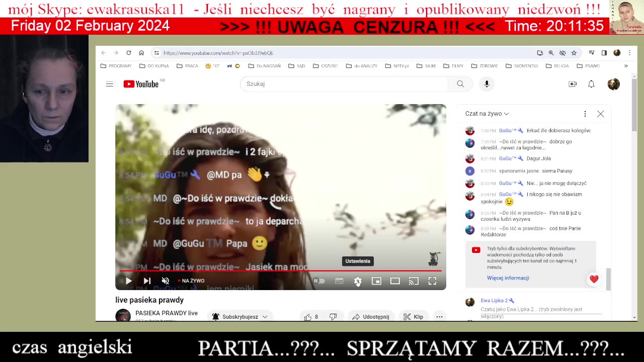
Task: Open the YouTube hamburger guide menu
Action: click(x=110, y=84)
